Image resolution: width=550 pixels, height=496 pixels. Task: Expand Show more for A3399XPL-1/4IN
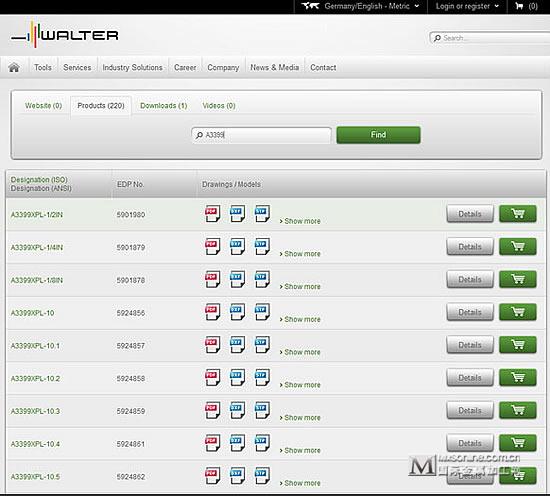click(300, 254)
